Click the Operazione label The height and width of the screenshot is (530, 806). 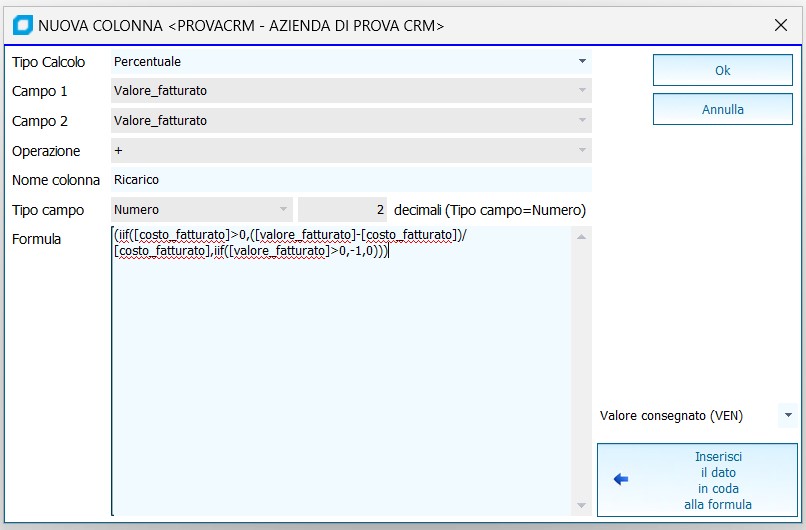click(x=46, y=151)
